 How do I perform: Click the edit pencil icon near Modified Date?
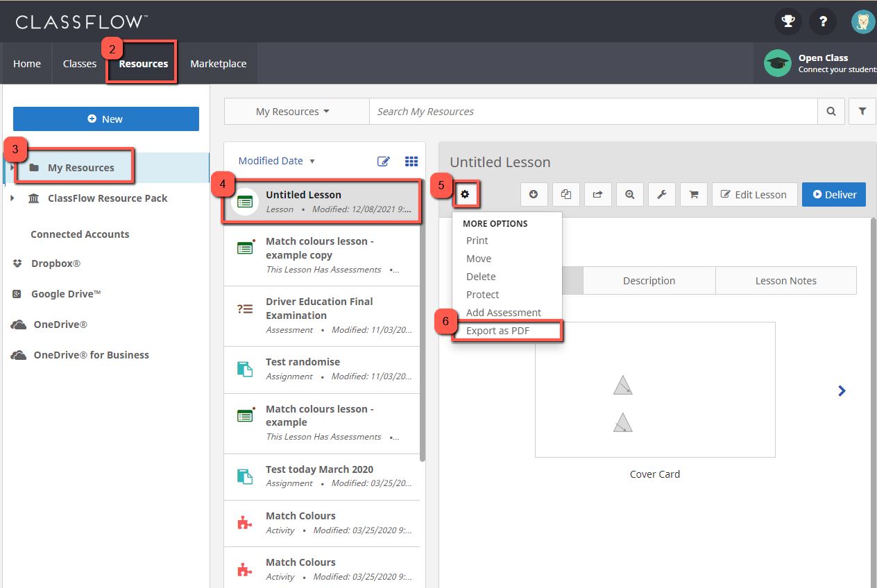click(384, 161)
